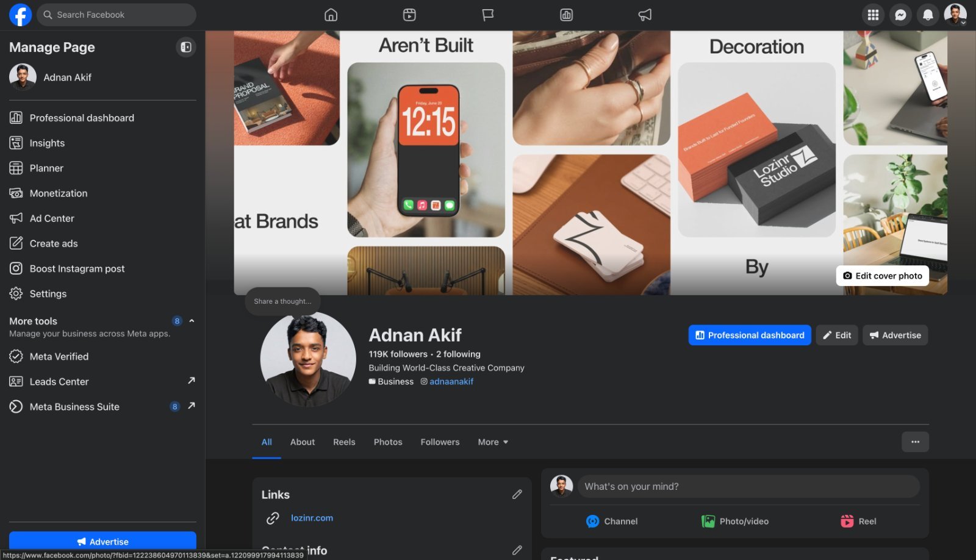Click the Boost Instagram post icon
The image size is (976, 560).
click(16, 268)
